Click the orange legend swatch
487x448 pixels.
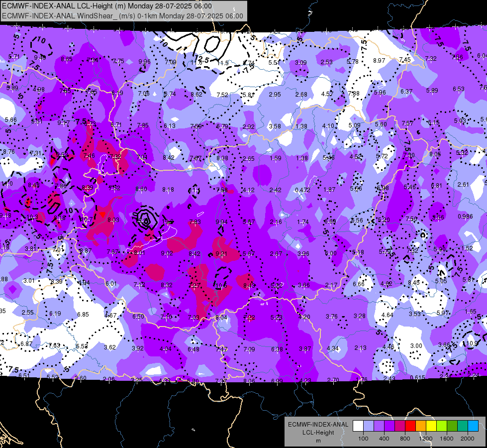421,426
